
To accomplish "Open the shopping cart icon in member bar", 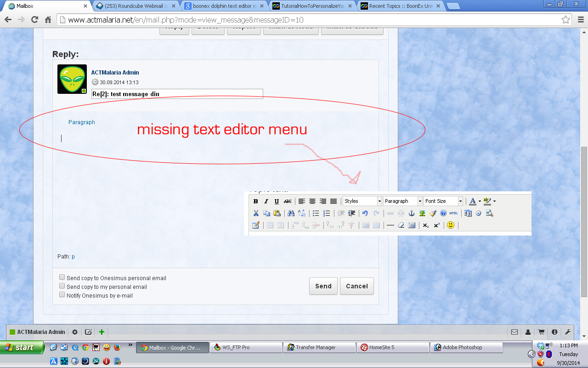I will pos(541,332).
